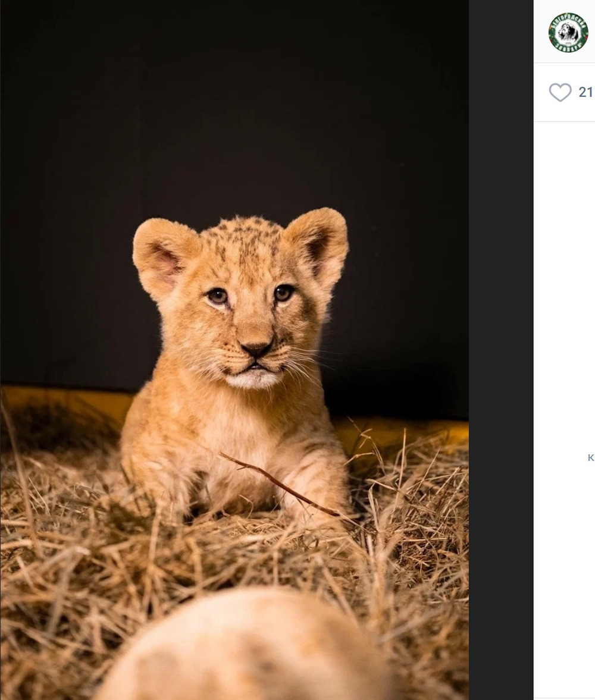Click the cub's right eye
The width and height of the screenshot is (595, 700).
[x=283, y=293]
